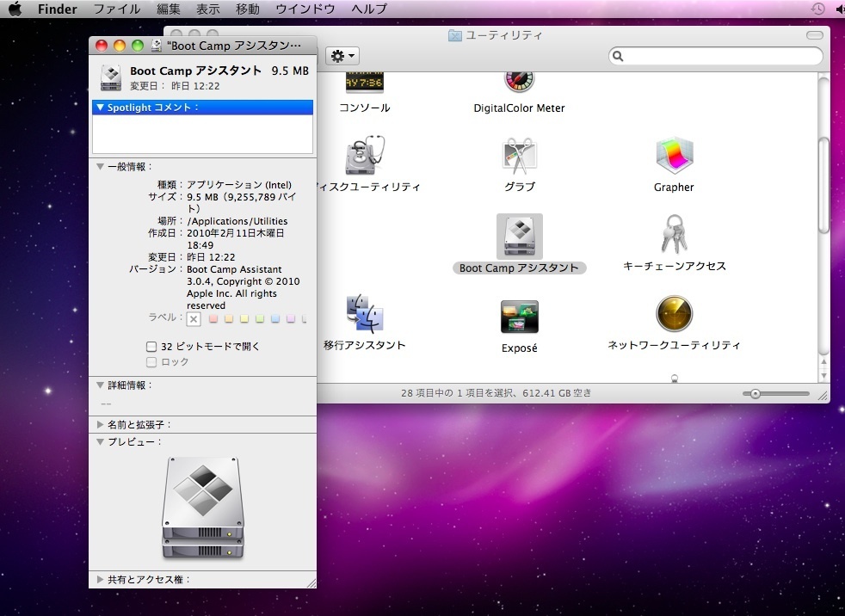Click the scrollbar down arrow

pos(823,376)
